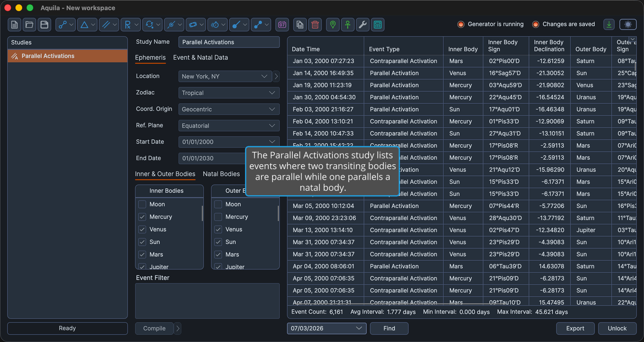The width and height of the screenshot is (644, 342).
Task: Expand the arrow beside the Location field
Action: 276,76
